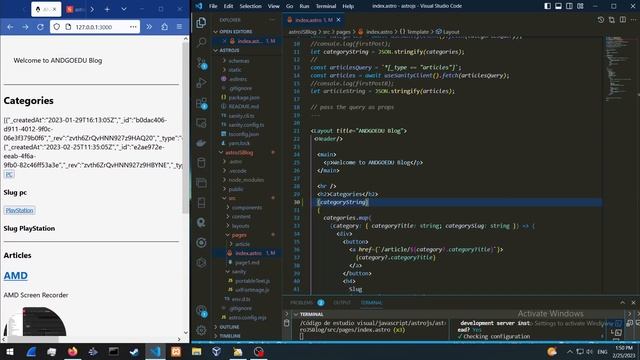Open File Explorer from the taskbar
This screenshot has height=360, width=640.
tap(196, 351)
